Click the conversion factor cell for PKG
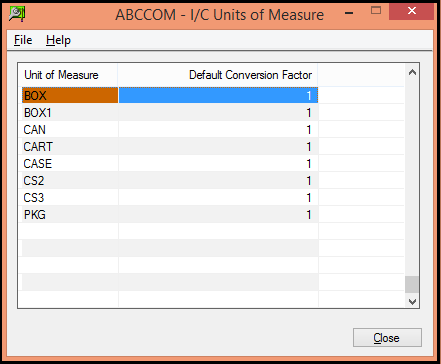The height and width of the screenshot is (364, 441). [218, 214]
